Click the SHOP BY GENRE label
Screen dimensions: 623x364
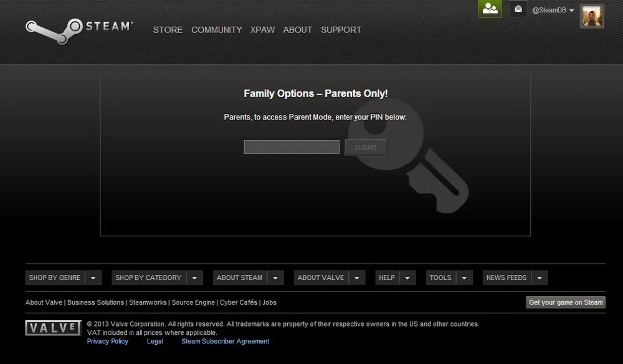(54, 278)
